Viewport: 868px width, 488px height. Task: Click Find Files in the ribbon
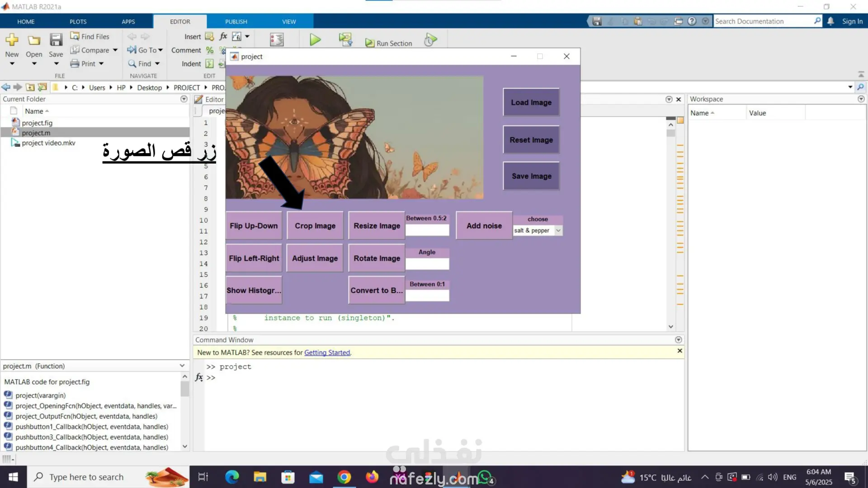point(90,37)
